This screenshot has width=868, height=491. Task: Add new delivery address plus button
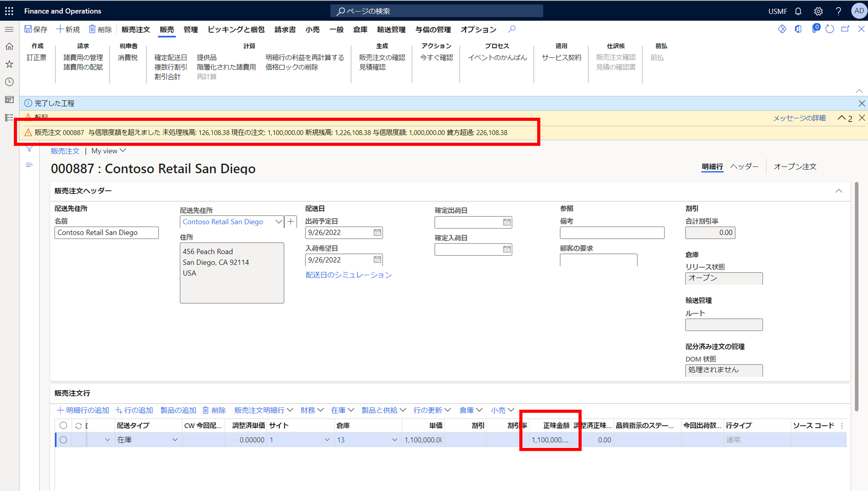tap(291, 222)
